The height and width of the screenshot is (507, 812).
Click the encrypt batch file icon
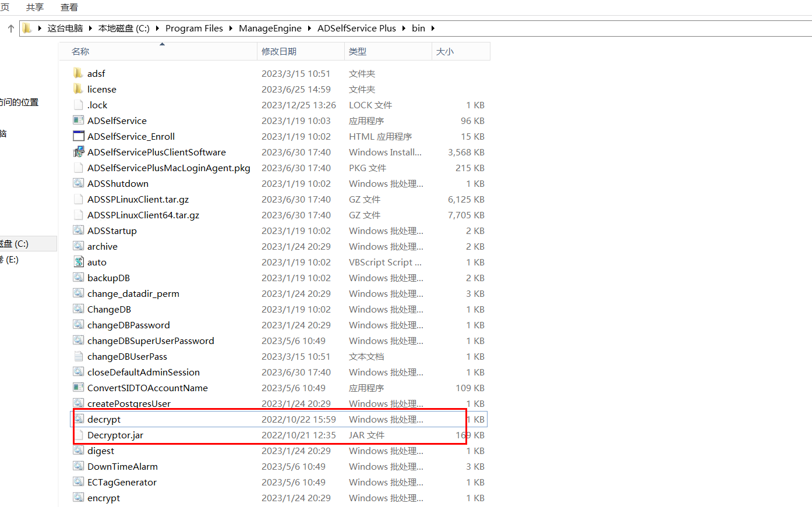pos(78,497)
